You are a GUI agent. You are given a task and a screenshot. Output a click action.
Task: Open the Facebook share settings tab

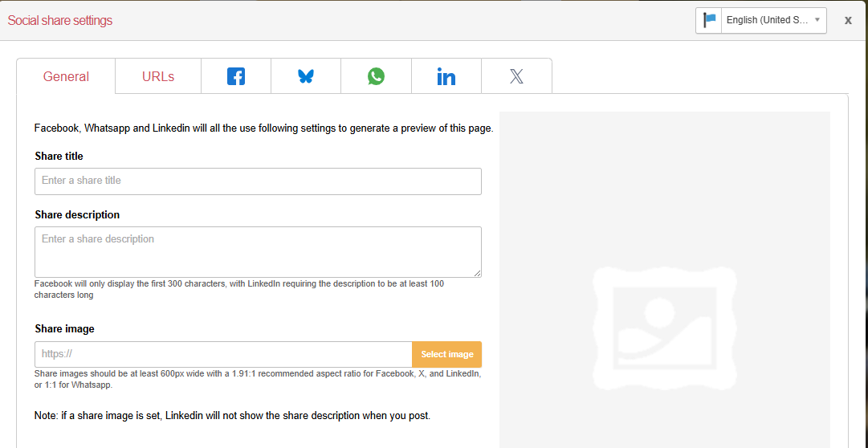[236, 76]
